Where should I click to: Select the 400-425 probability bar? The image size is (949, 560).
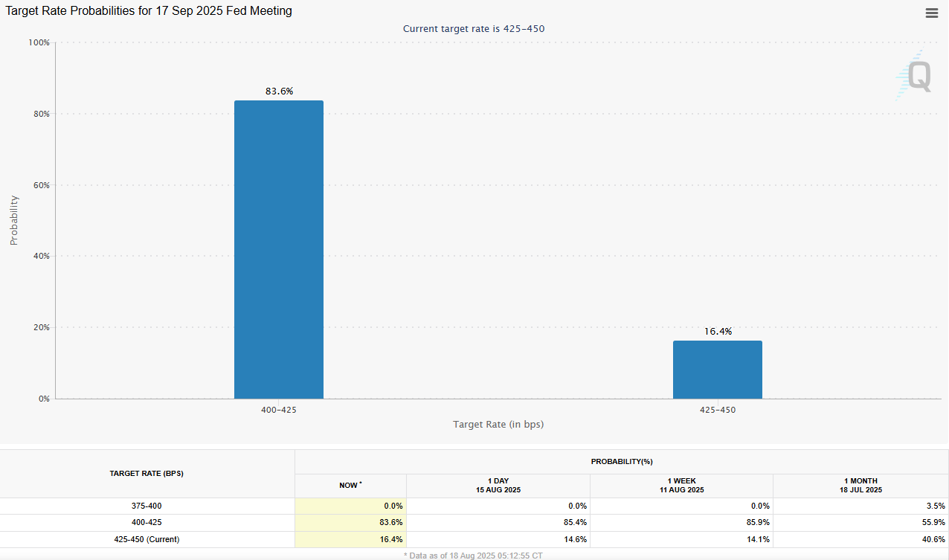click(279, 249)
